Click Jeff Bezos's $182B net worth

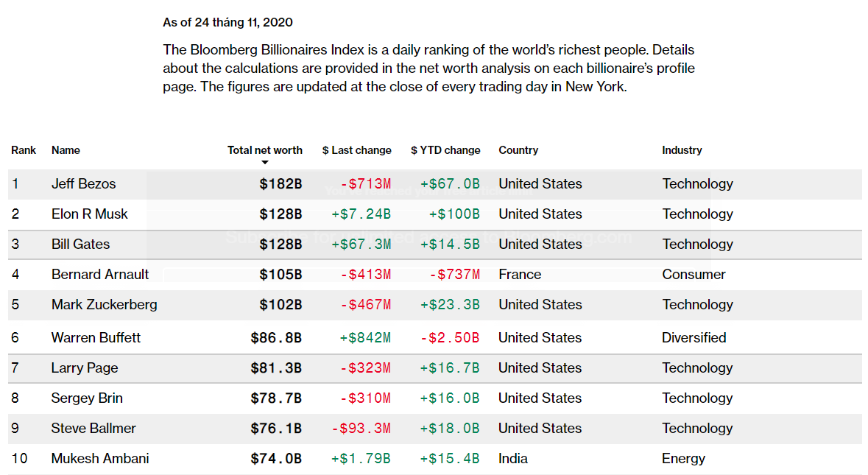(280, 184)
